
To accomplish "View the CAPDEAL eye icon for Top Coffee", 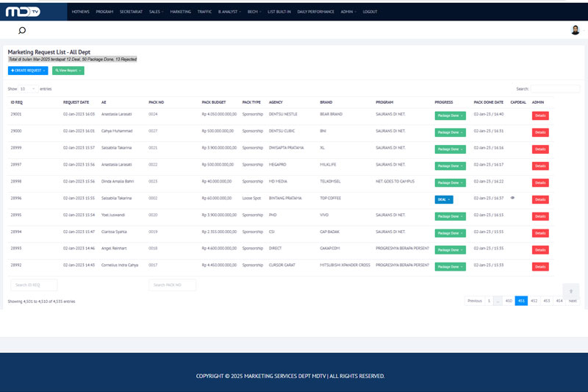I will pos(512,198).
